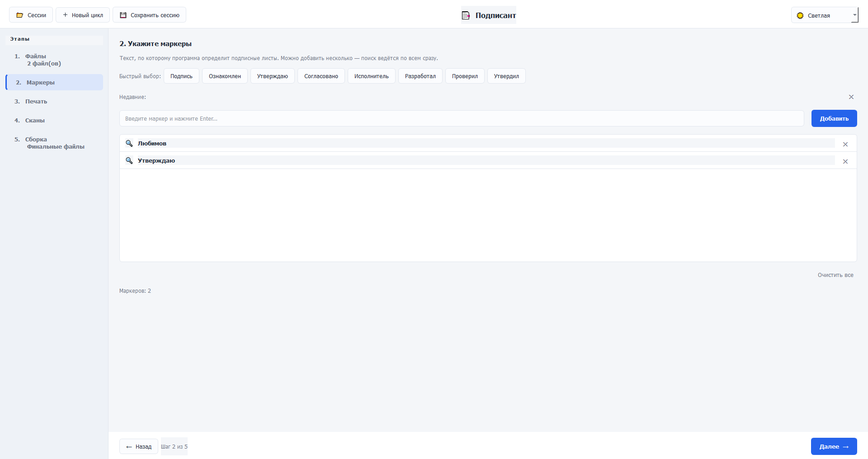Click the Подписант document logo icon
The image size is (868, 459).
coord(466,15)
